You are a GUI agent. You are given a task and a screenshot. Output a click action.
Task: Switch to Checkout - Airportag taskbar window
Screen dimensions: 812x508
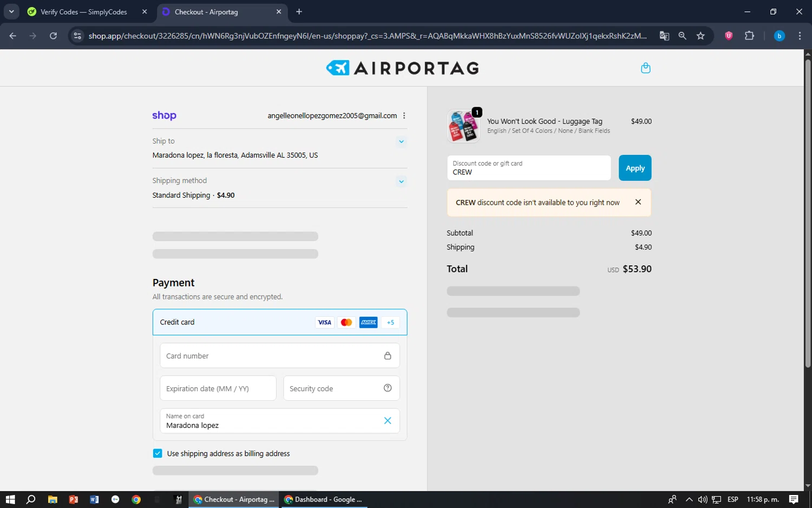[234, 499]
